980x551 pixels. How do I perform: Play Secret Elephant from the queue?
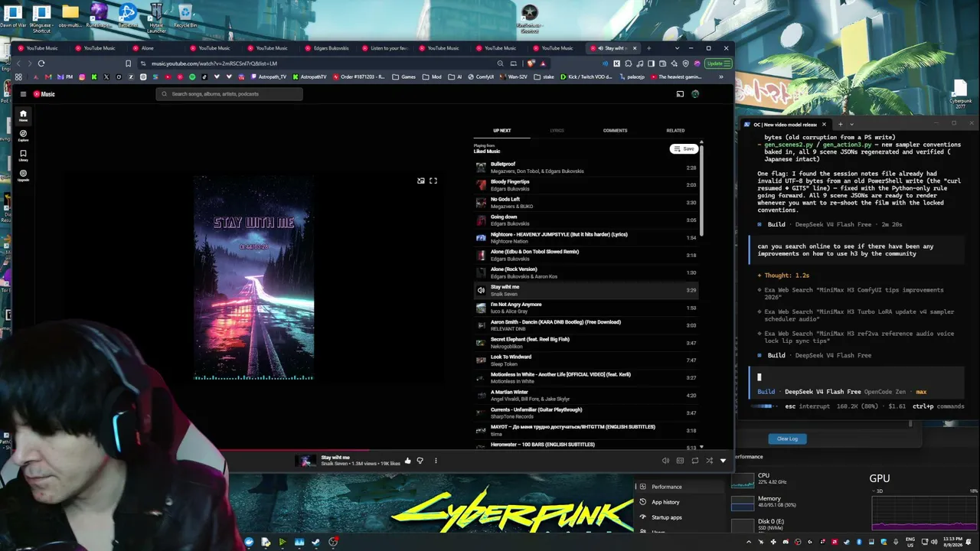[586, 342]
